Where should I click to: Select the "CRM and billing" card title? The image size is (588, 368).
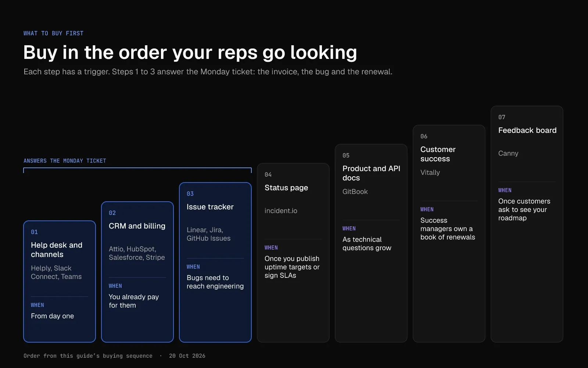137,226
